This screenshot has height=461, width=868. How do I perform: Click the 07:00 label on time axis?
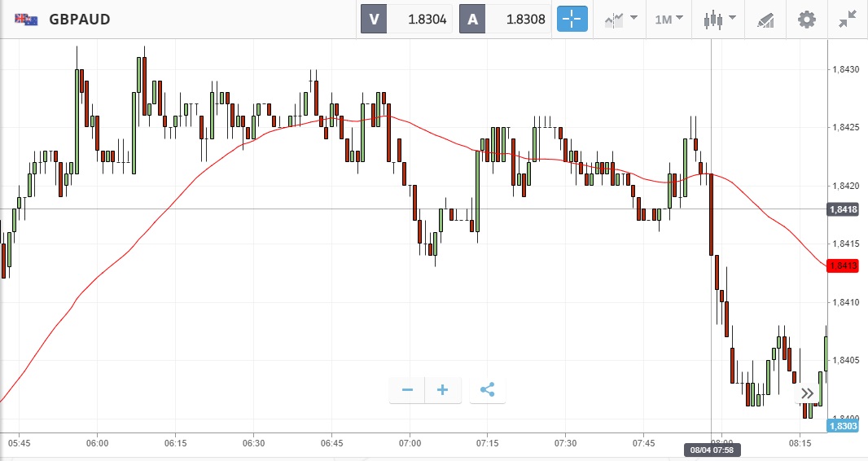coord(410,443)
